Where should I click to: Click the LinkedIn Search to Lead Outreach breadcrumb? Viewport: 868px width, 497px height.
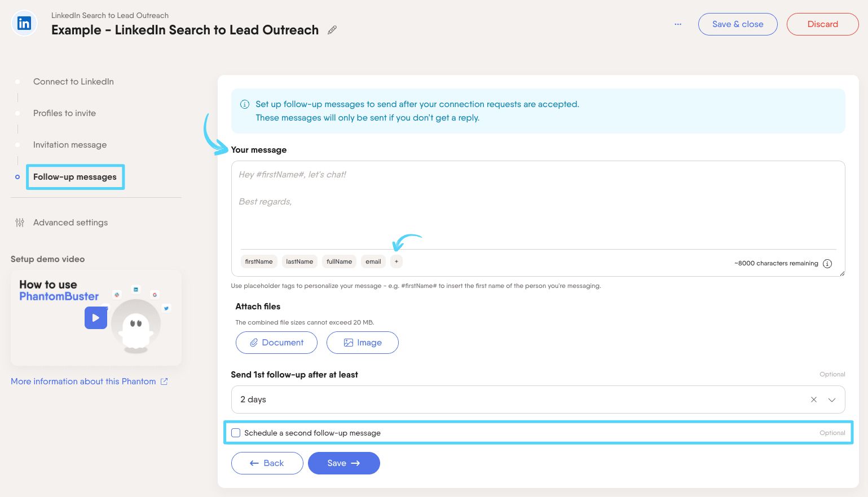click(110, 15)
